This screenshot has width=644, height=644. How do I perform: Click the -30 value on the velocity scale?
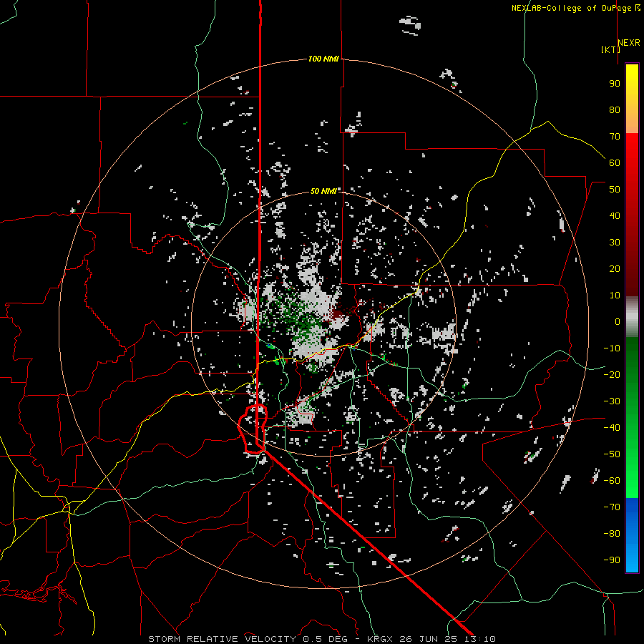[612, 401]
